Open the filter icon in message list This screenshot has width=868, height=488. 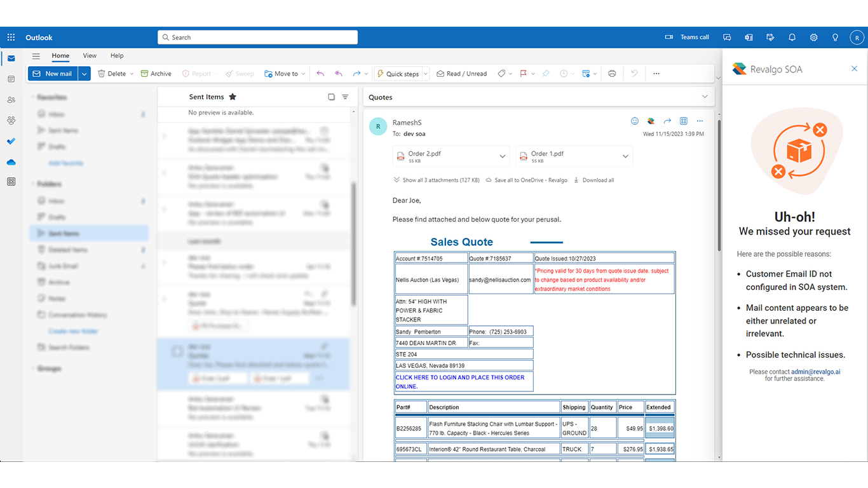point(345,97)
